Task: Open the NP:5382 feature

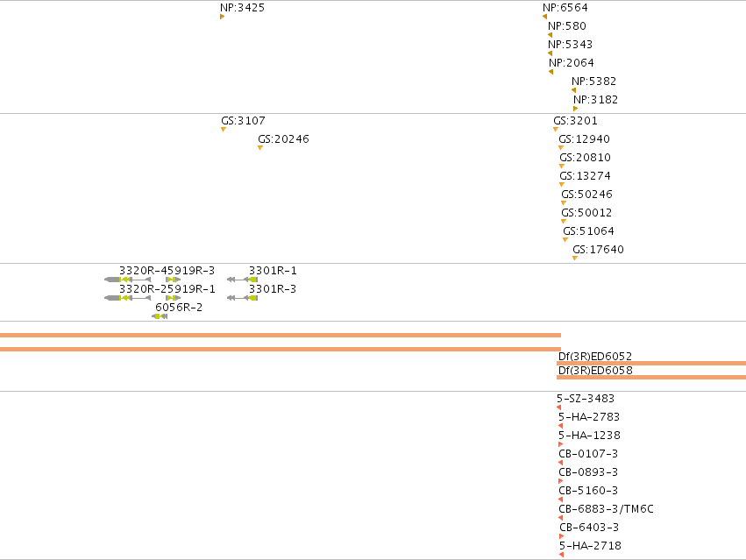Action: point(593,82)
